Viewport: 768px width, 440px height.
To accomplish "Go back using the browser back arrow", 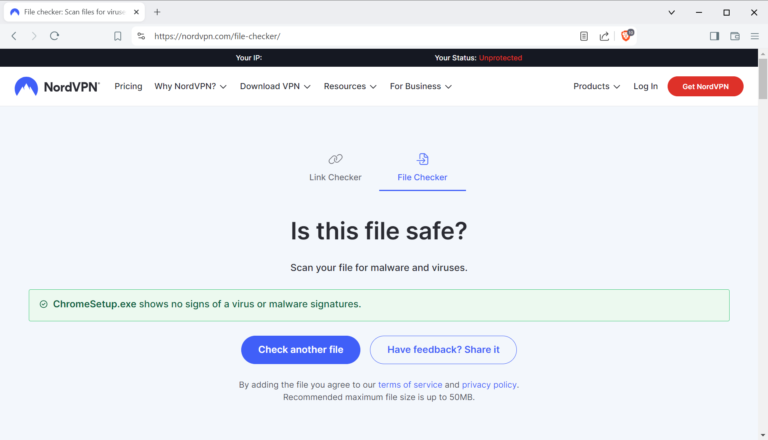I will (14, 36).
